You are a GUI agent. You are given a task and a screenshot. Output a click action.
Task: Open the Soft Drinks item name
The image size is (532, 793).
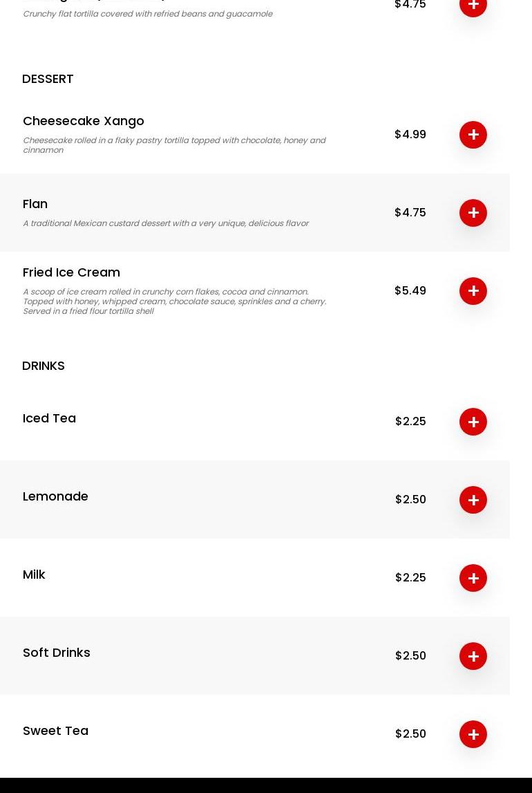[x=57, y=653]
